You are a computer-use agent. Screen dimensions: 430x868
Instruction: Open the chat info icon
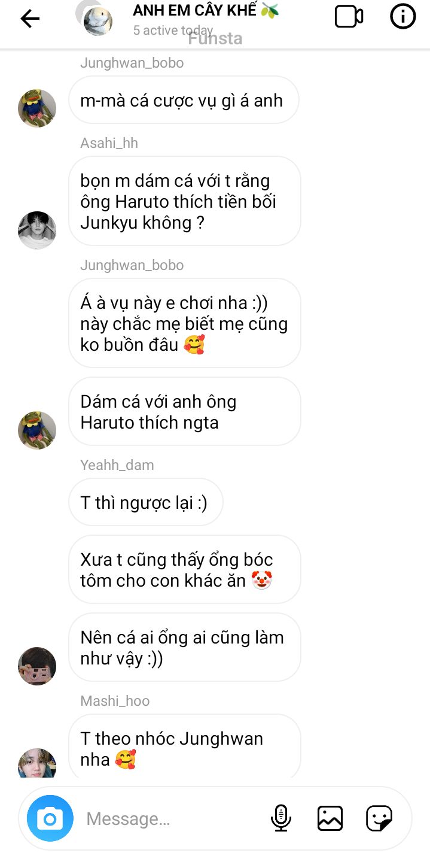coord(402,17)
